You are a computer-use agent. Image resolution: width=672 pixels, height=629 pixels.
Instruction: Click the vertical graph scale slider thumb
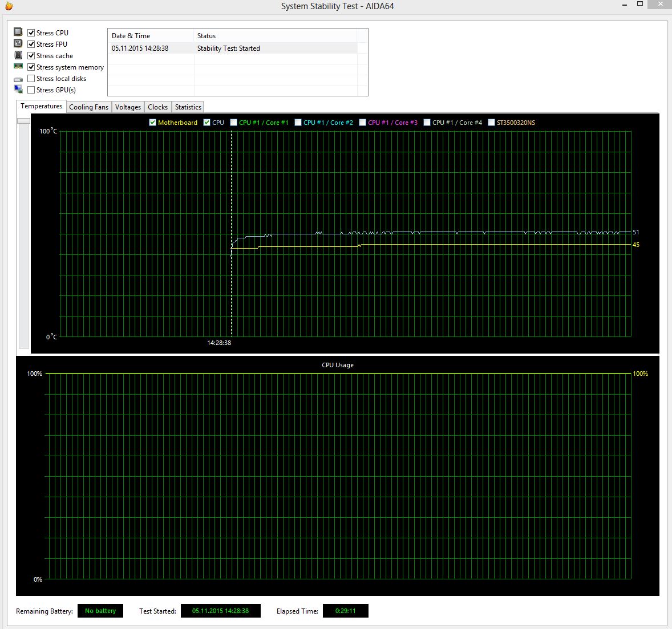point(23,121)
